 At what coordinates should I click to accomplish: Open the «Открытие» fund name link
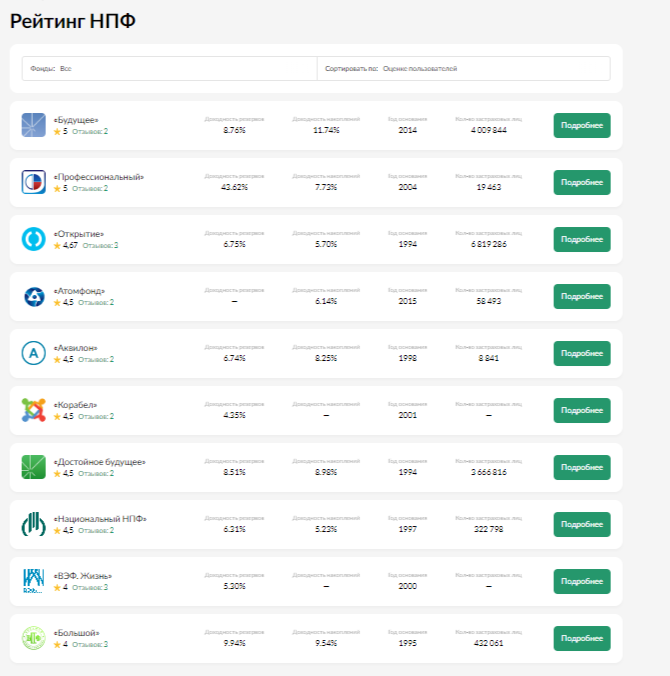tap(78, 234)
